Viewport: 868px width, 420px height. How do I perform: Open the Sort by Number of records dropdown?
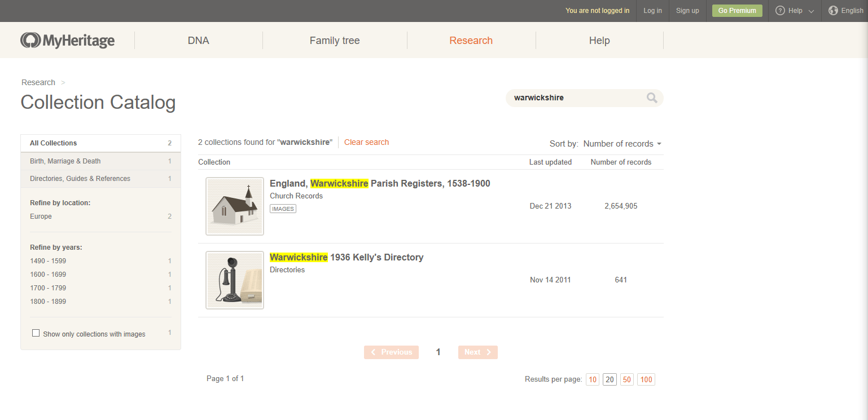point(622,144)
